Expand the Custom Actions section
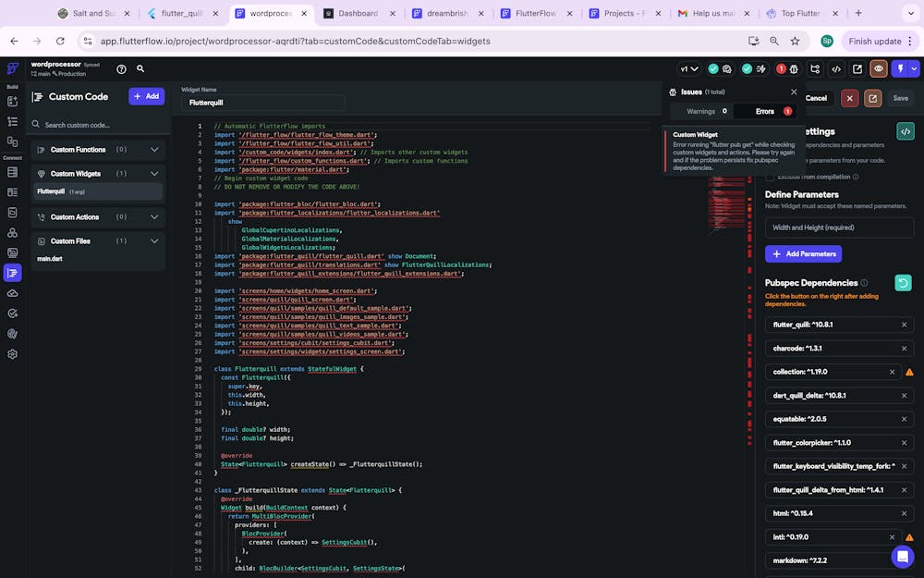The image size is (924, 578). click(154, 217)
